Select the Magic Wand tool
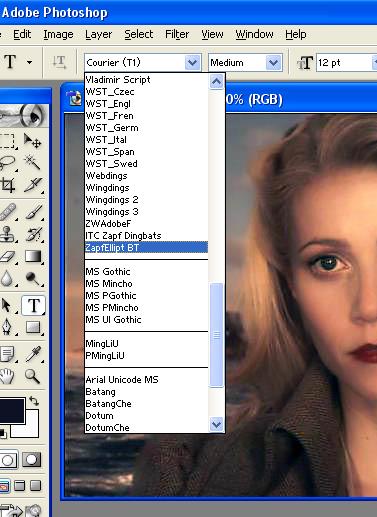The height and width of the screenshot is (517, 377). pos(33,162)
